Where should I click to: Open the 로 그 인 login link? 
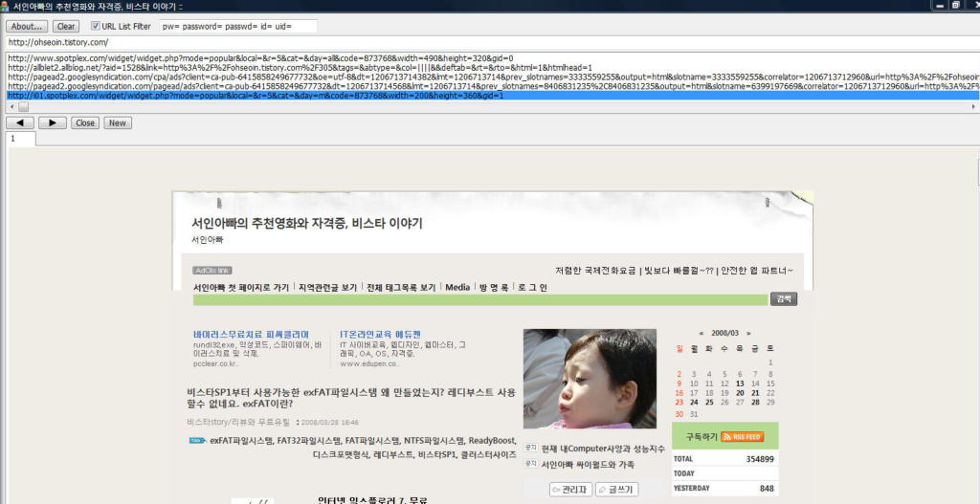point(532,287)
